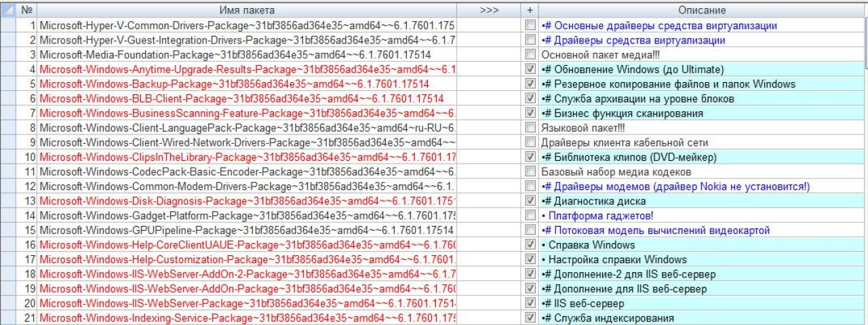The image size is (868, 325).
Task: Select the Client-LanguagePack-Package name cell
Action: [x=247, y=128]
